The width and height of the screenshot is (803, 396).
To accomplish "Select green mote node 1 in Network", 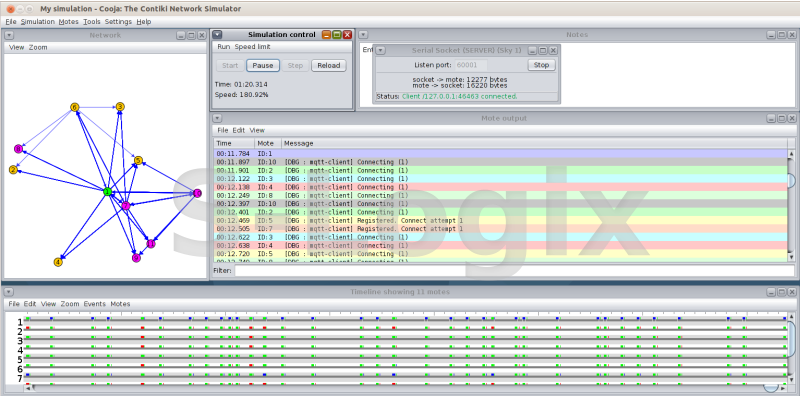I will 108,192.
